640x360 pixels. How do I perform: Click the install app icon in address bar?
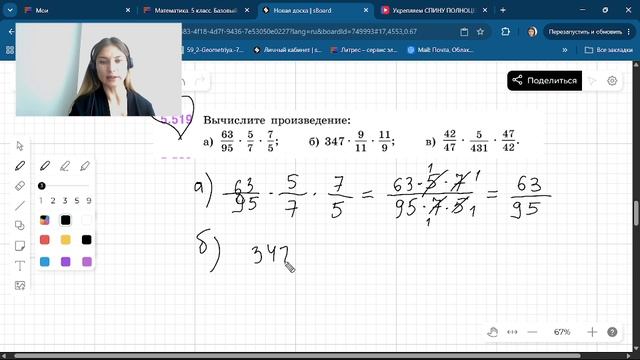tap(464, 32)
